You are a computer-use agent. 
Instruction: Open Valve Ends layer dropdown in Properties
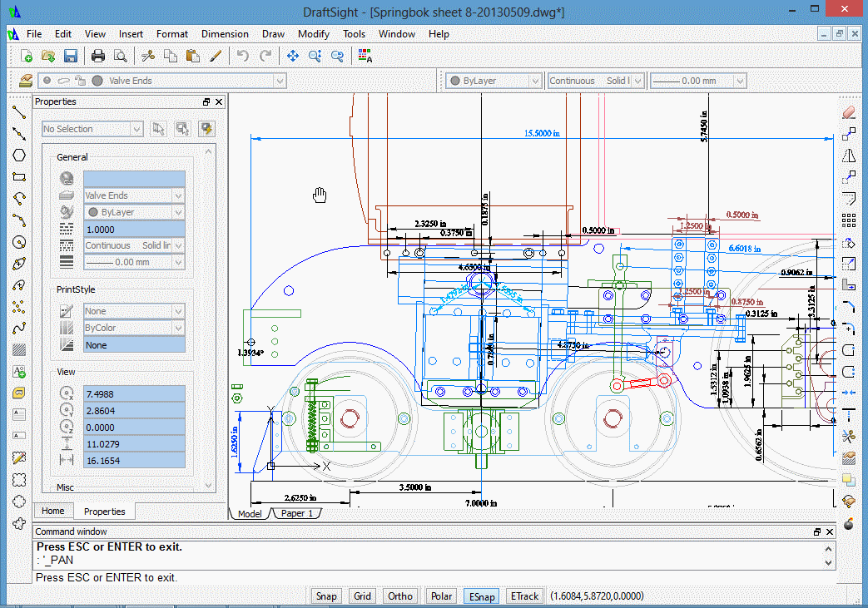[x=134, y=195]
